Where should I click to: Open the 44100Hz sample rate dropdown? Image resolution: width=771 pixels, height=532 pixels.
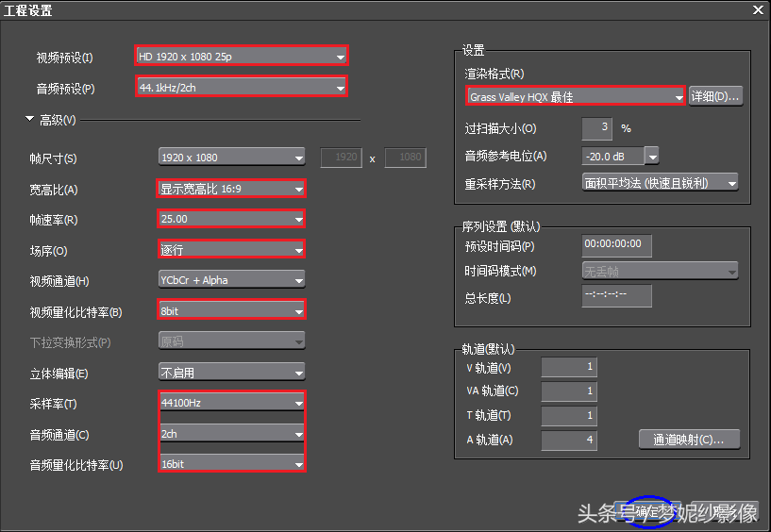(231, 403)
